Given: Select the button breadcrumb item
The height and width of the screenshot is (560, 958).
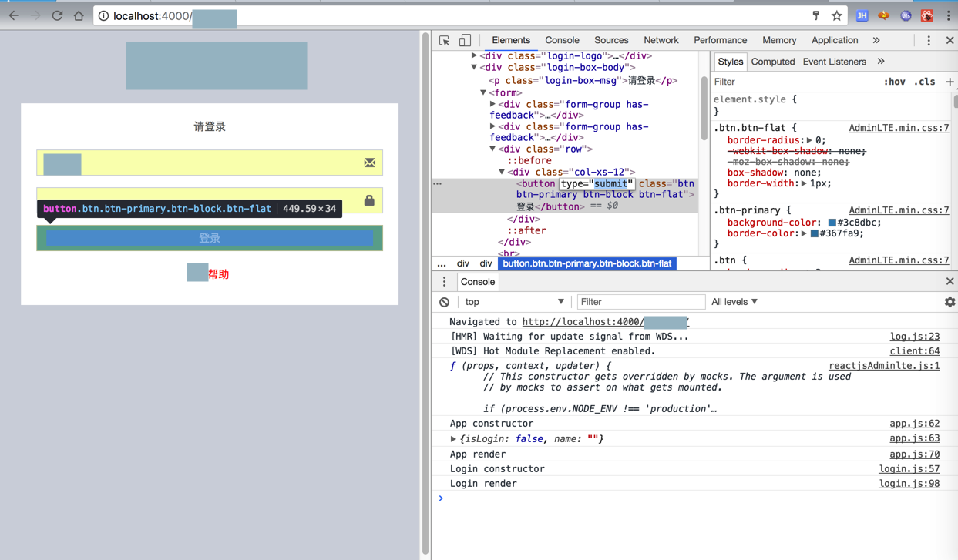Looking at the screenshot, I should tap(587, 263).
